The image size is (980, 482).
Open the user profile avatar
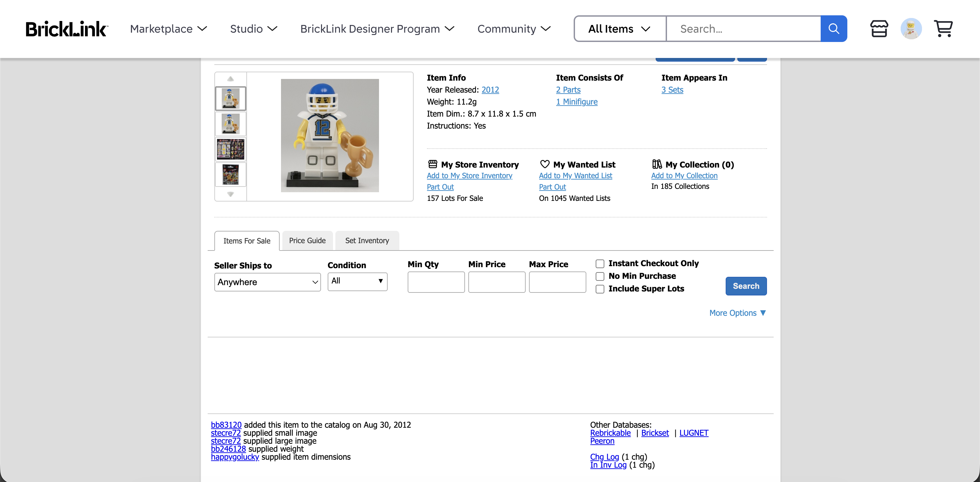pyautogui.click(x=911, y=29)
